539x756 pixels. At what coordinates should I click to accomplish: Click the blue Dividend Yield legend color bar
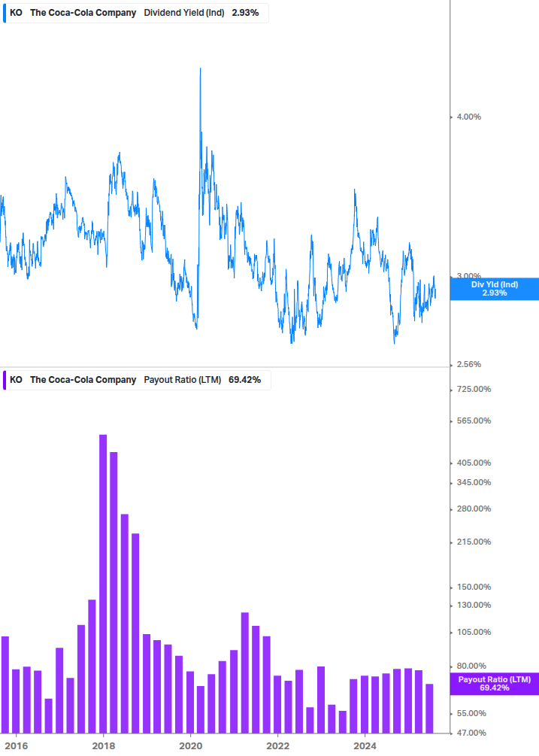click(x=5, y=13)
